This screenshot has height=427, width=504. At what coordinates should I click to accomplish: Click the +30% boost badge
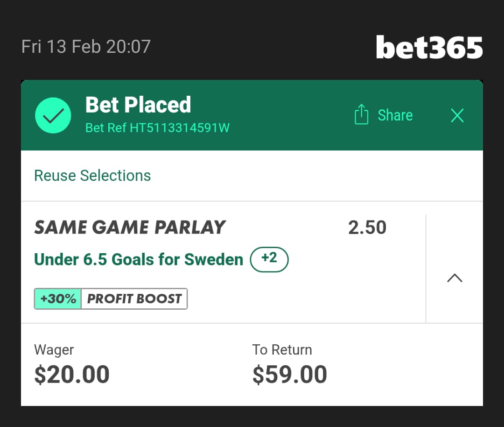(x=58, y=299)
